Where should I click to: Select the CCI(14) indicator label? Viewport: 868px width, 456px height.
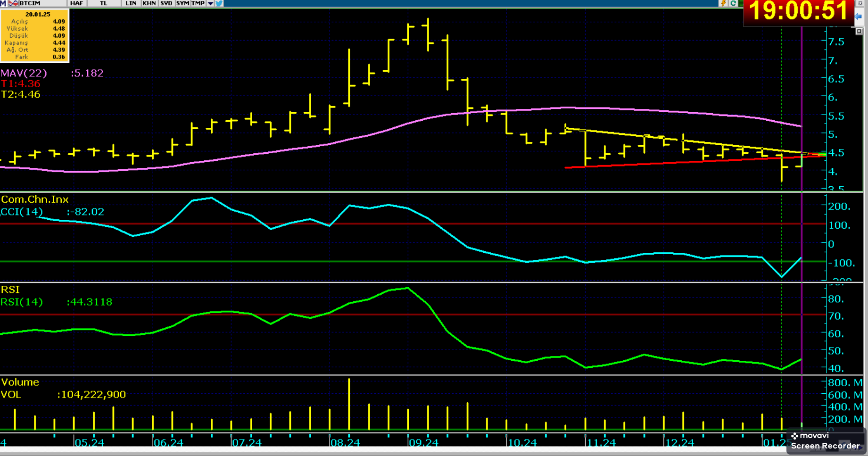(x=22, y=212)
